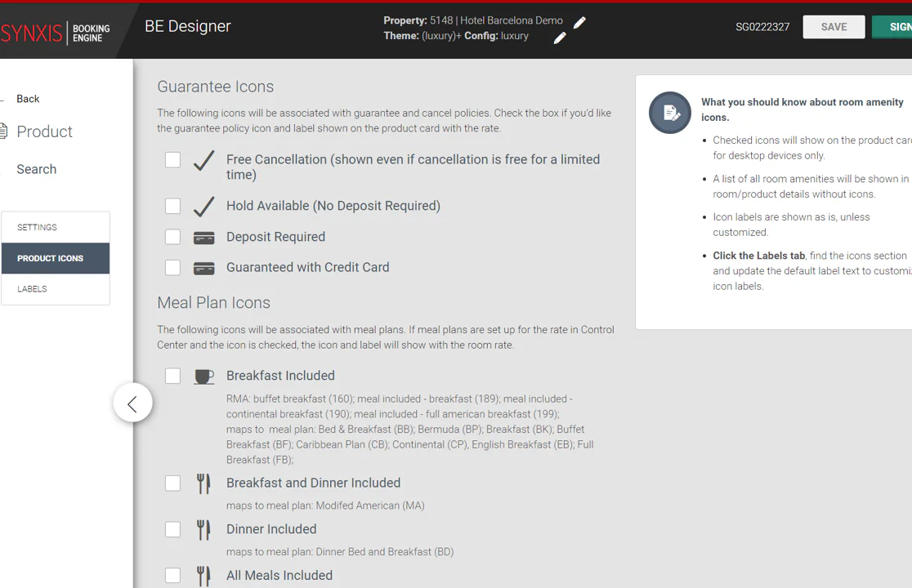Click the Free Cancellation checkmark icon
Image resolution: width=912 pixels, height=588 pixels.
click(x=203, y=161)
